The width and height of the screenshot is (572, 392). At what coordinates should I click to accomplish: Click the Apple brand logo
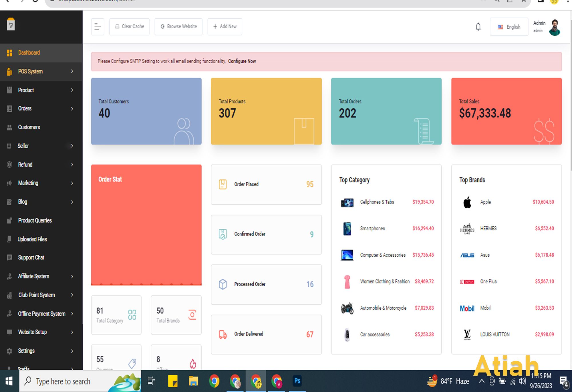tap(467, 202)
